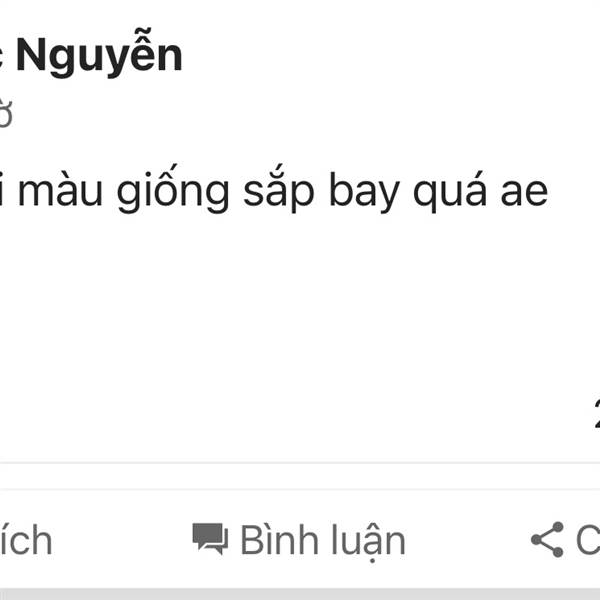Open the post timestamp ending in ờ
This screenshot has height=600, width=600.
6,113
